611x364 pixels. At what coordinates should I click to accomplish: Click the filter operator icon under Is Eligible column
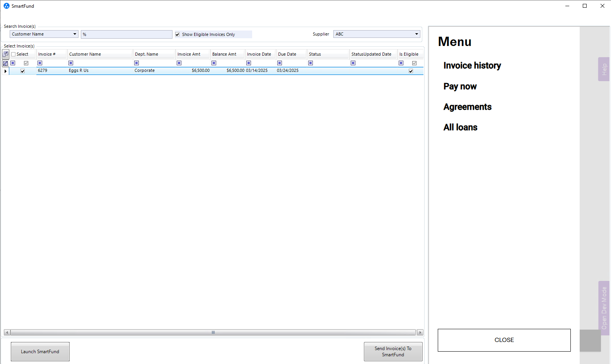[401, 63]
